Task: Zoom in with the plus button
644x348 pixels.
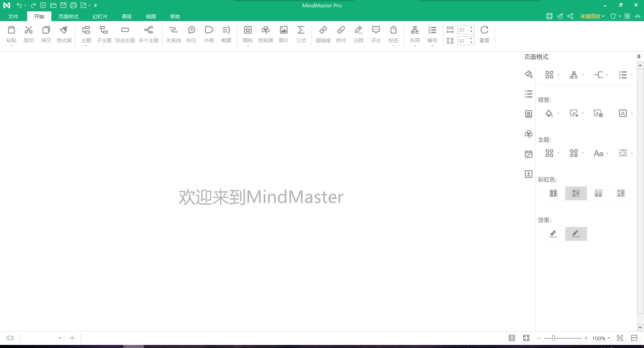Action: [586, 338]
